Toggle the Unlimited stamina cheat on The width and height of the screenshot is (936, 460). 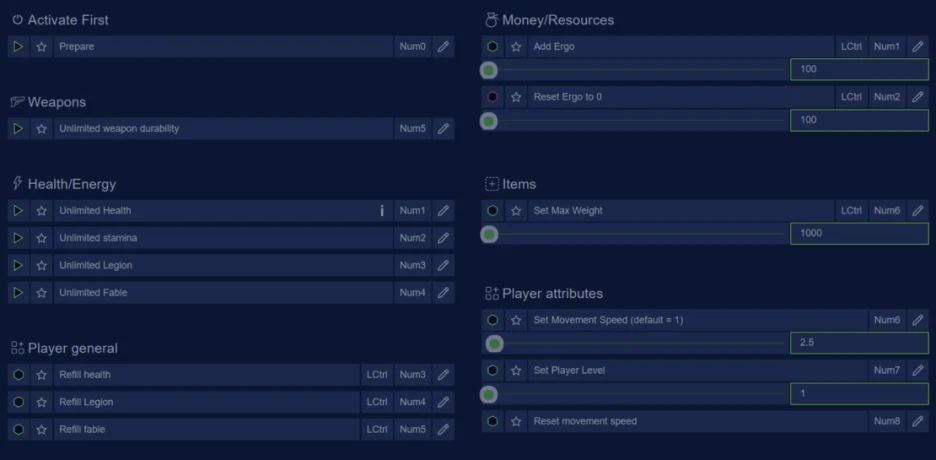click(18, 238)
